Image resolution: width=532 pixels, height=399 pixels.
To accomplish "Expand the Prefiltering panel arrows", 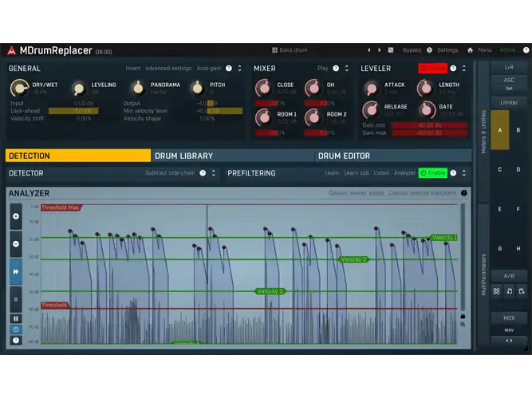I will click(463, 173).
